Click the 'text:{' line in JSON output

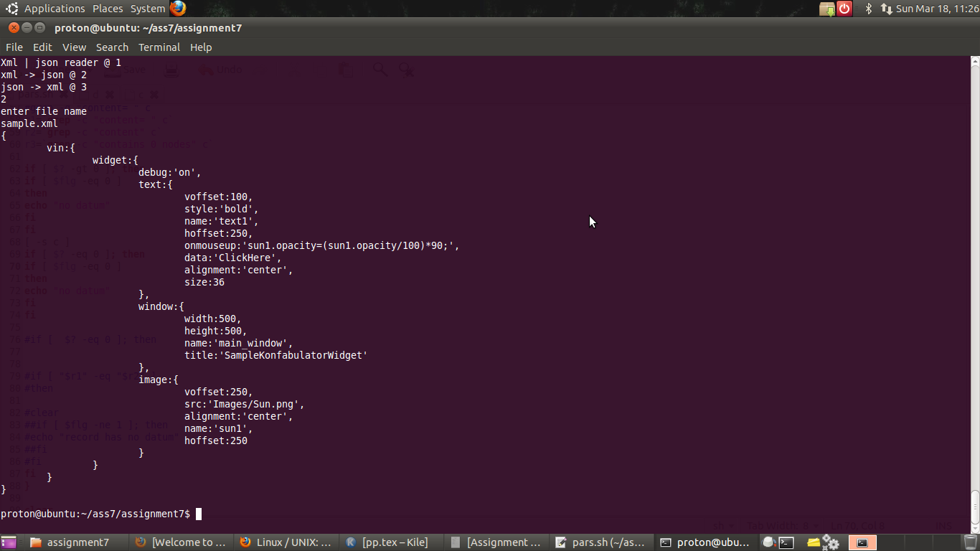[x=156, y=184]
